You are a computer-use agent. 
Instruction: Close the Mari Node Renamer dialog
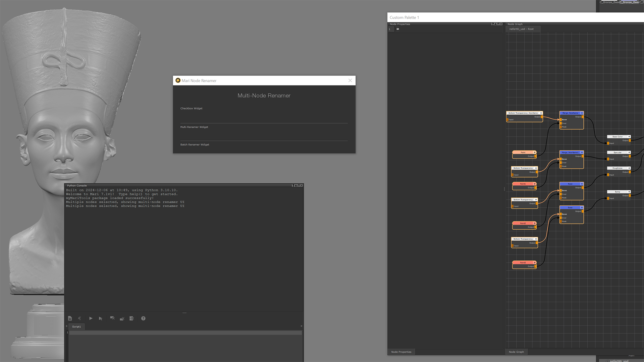coord(350,80)
